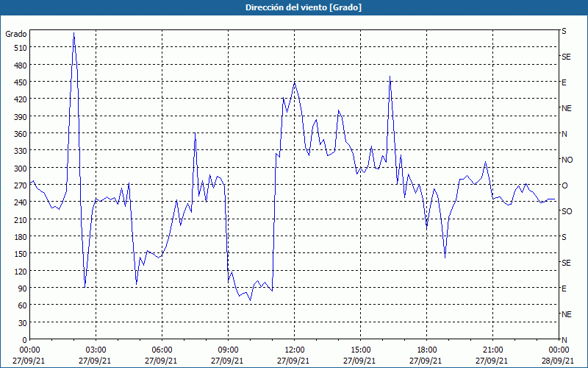Click the O compass label level with 270
Screen dimensions: 588x368
click(564, 185)
